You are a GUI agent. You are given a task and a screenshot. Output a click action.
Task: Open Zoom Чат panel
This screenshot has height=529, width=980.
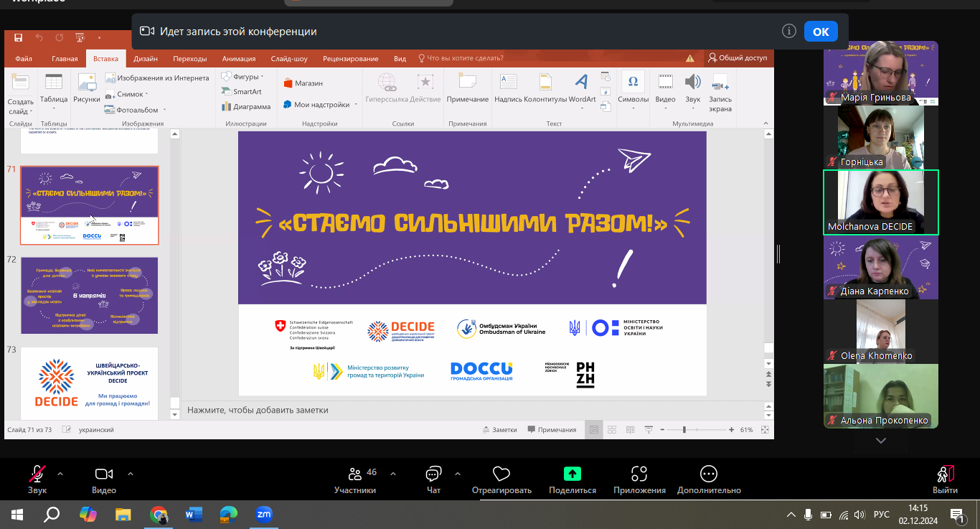point(433,479)
